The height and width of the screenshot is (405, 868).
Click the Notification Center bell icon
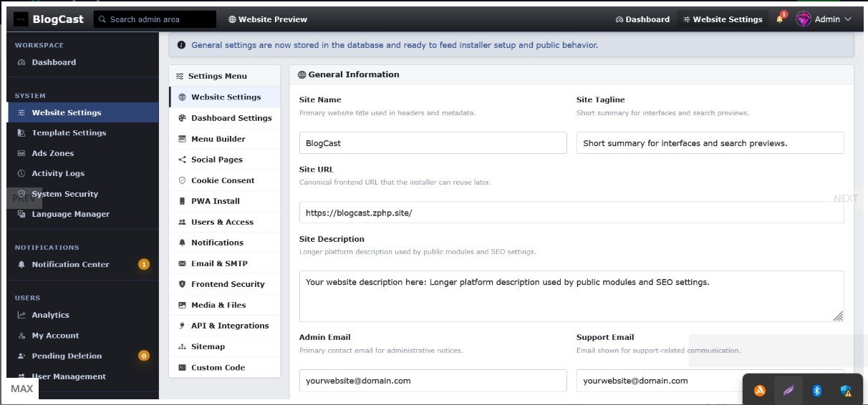21,265
